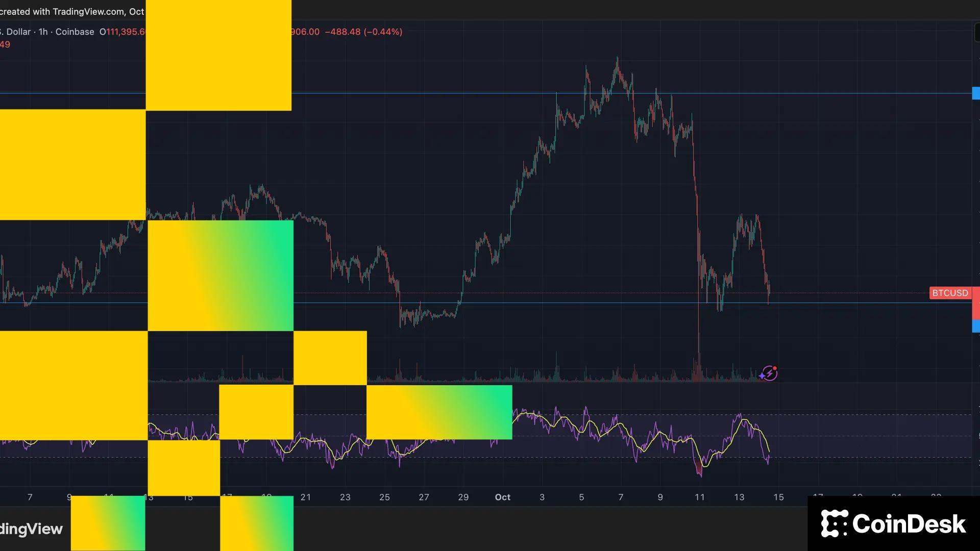The height and width of the screenshot is (551, 980).
Task: Click the red BTCUSD price label
Action: click(x=950, y=293)
